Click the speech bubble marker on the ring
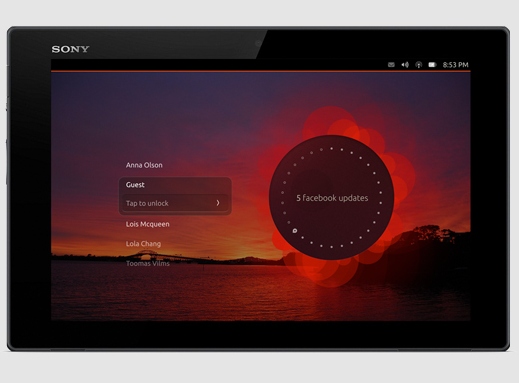Image resolution: width=519 pixels, height=383 pixels. 295,231
